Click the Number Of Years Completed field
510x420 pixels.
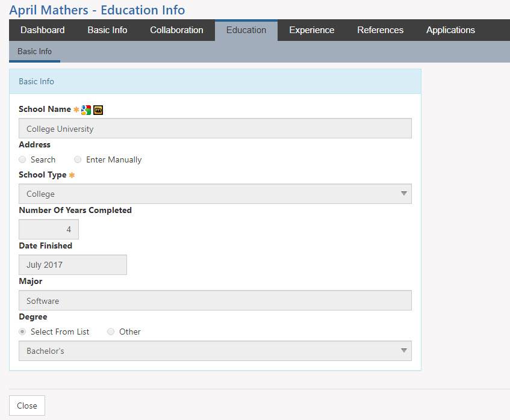tap(49, 229)
